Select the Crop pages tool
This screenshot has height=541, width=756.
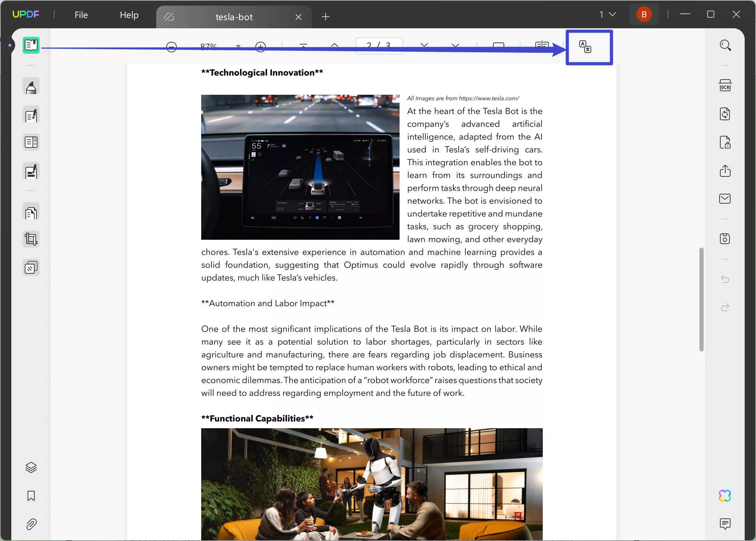click(31, 239)
